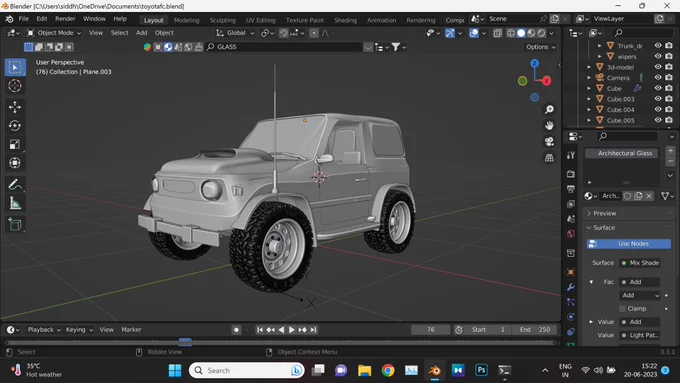Open the Output properties tab
680x383 pixels.
(571, 189)
